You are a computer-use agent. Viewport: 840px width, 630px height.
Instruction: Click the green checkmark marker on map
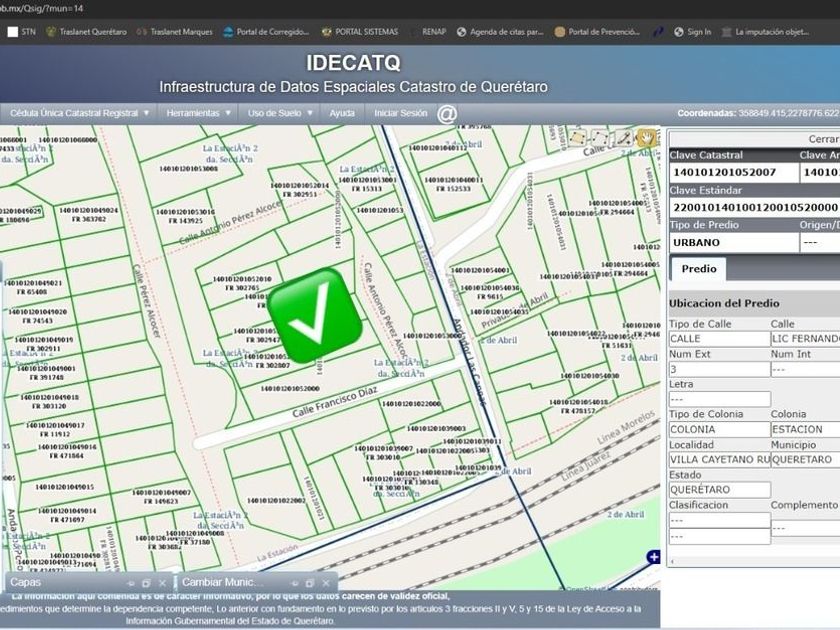pos(315,315)
